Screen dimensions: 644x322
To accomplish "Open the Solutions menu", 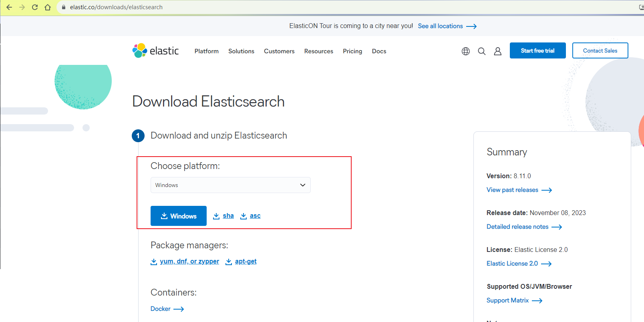I will point(241,51).
